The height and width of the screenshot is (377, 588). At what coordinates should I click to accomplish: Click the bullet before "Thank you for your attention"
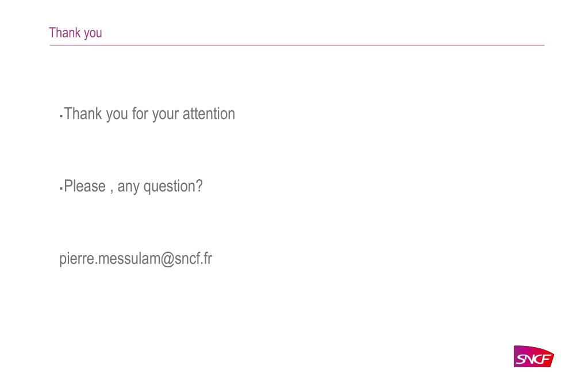coord(61,116)
